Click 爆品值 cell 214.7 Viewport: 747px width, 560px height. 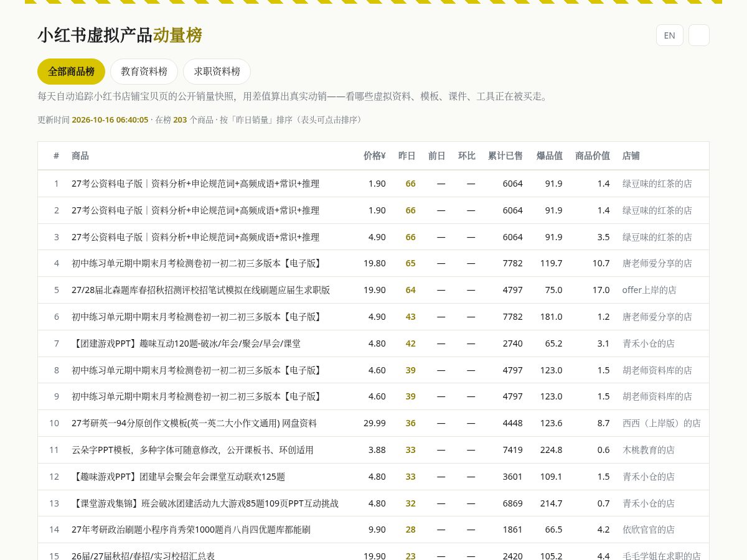(552, 503)
